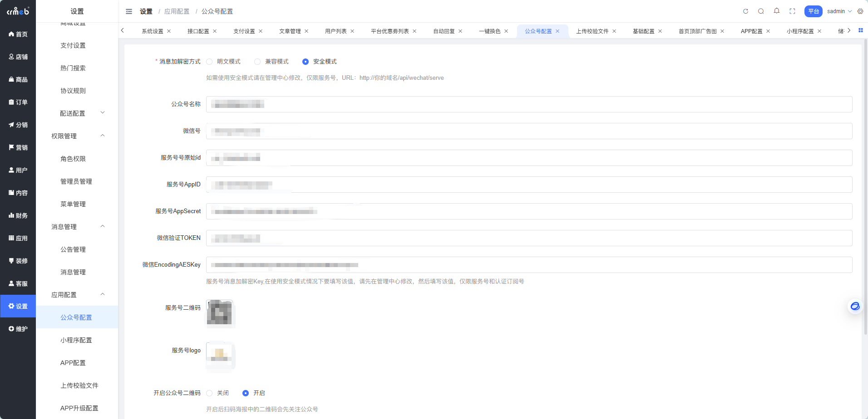
Task: Open the 装修 sidebar section
Action: 18,261
